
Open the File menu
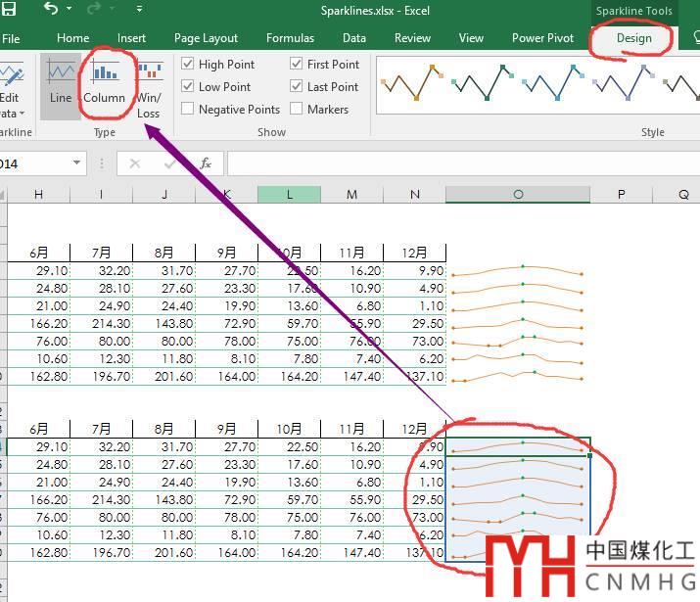[11, 38]
